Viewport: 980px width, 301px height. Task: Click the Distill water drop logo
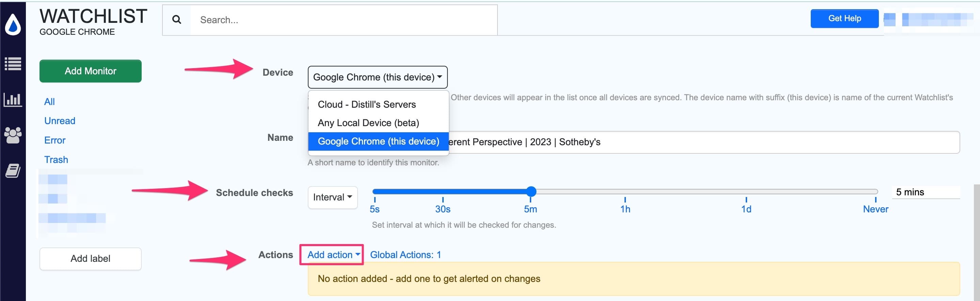[13, 25]
